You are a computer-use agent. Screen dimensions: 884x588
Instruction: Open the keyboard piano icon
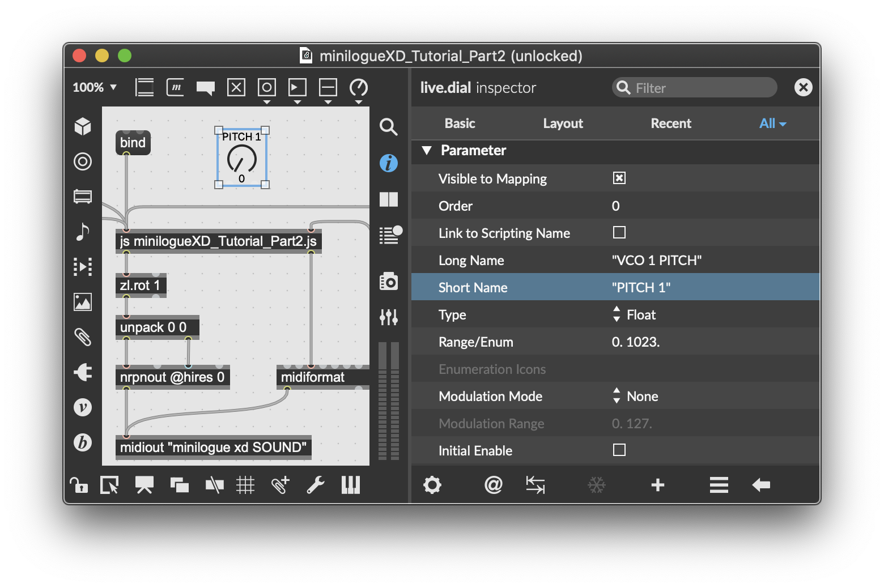[x=351, y=485]
